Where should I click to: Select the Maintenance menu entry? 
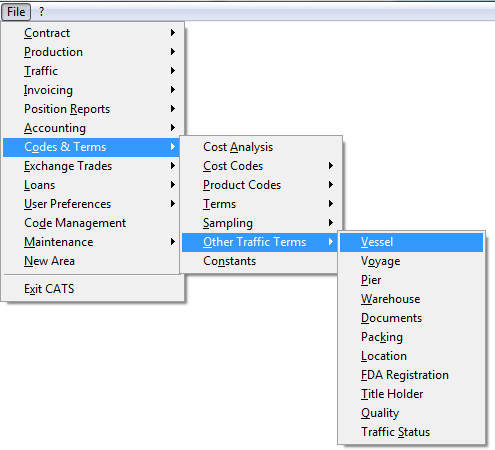pos(92,242)
